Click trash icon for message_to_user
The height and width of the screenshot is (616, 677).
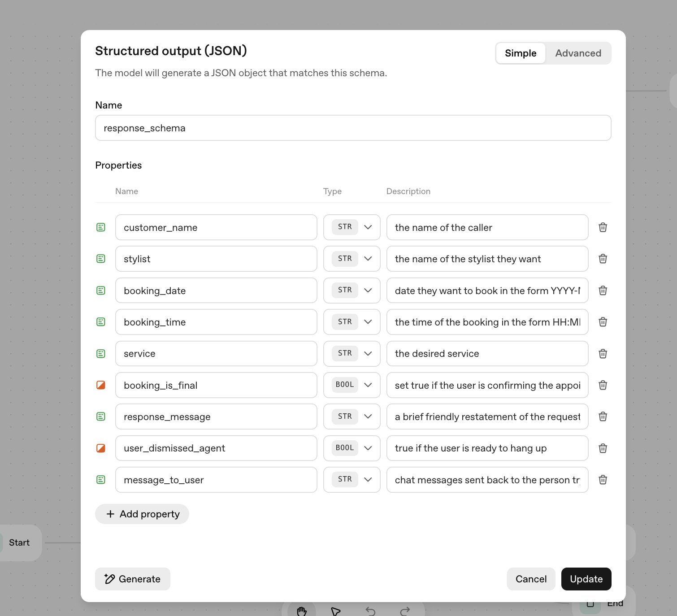click(603, 480)
